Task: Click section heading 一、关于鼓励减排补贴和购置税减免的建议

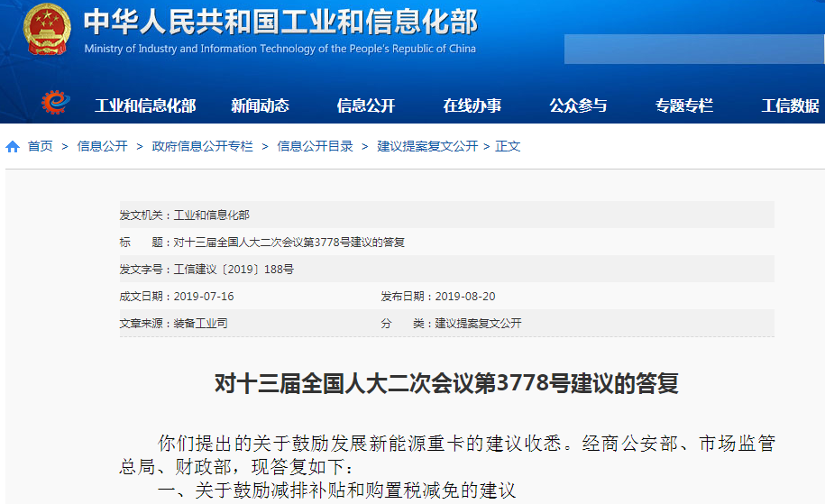Action: [336, 490]
